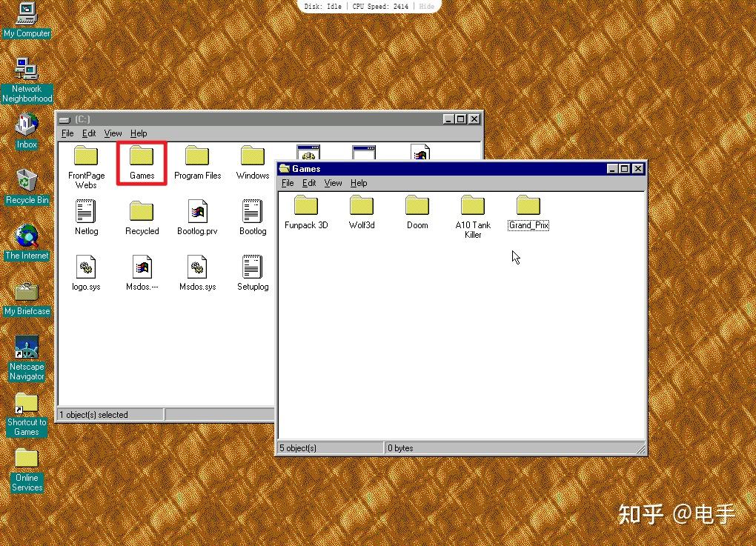Select the Grand_Prix folder
756x546 pixels.
pyautogui.click(x=528, y=207)
